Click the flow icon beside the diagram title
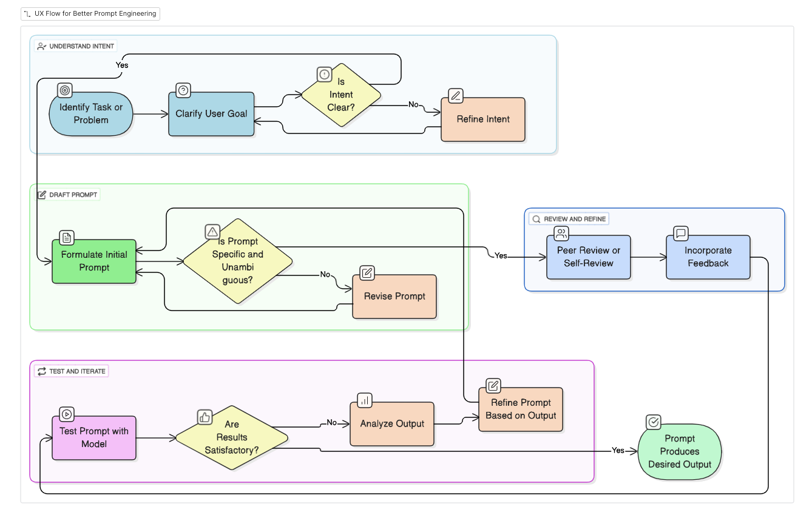This screenshot has height=515, width=812. 27,13
